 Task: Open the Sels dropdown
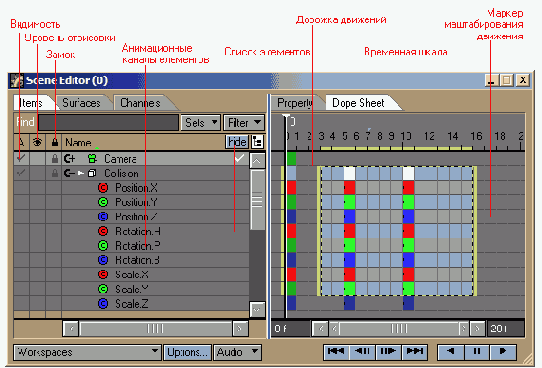click(x=200, y=122)
